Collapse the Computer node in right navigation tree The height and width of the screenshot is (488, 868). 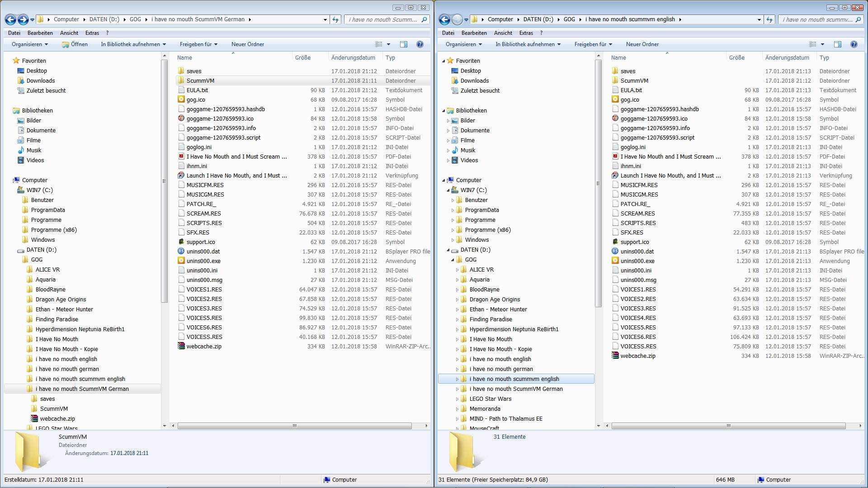tap(443, 180)
